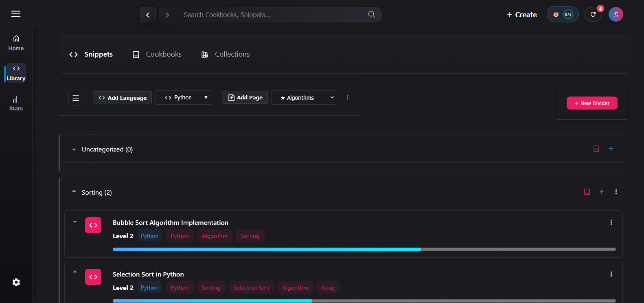Image resolution: width=644 pixels, height=303 pixels.
Task: Open the hamburger menu in the top bar
Action: coord(16,14)
